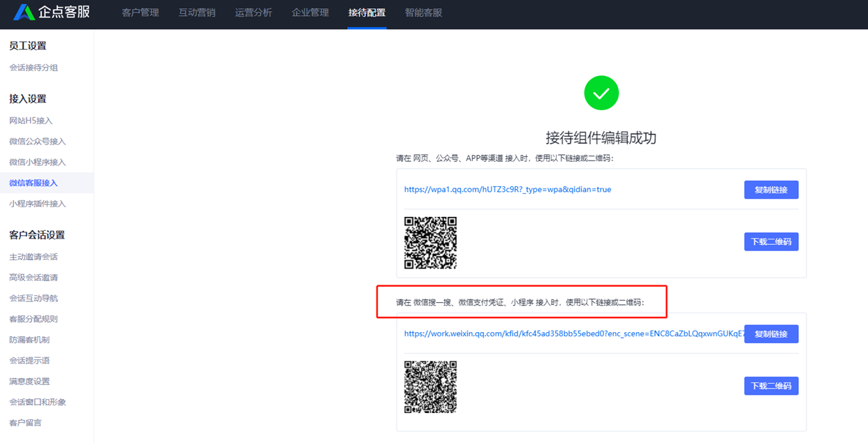Image resolution: width=868 pixels, height=443 pixels.
Task: Open the work.weixin.qq.com kfid link
Action: point(574,333)
